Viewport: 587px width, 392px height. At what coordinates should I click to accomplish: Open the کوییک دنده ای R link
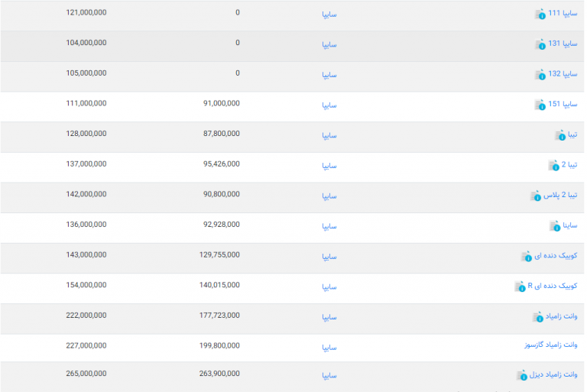[553, 286]
